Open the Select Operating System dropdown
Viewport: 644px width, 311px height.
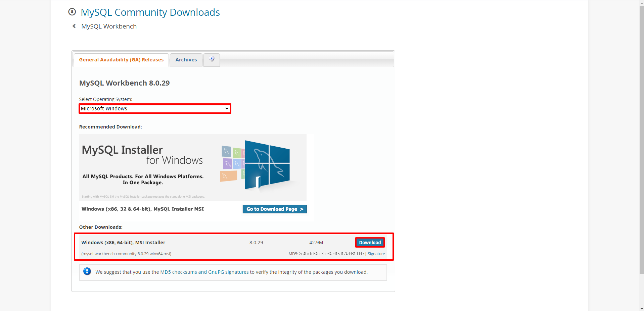[155, 108]
